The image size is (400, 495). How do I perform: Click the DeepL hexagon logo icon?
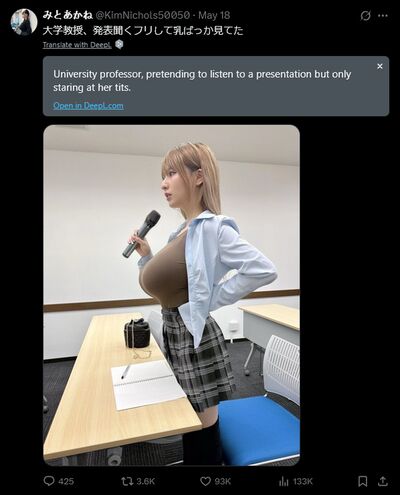coord(119,44)
